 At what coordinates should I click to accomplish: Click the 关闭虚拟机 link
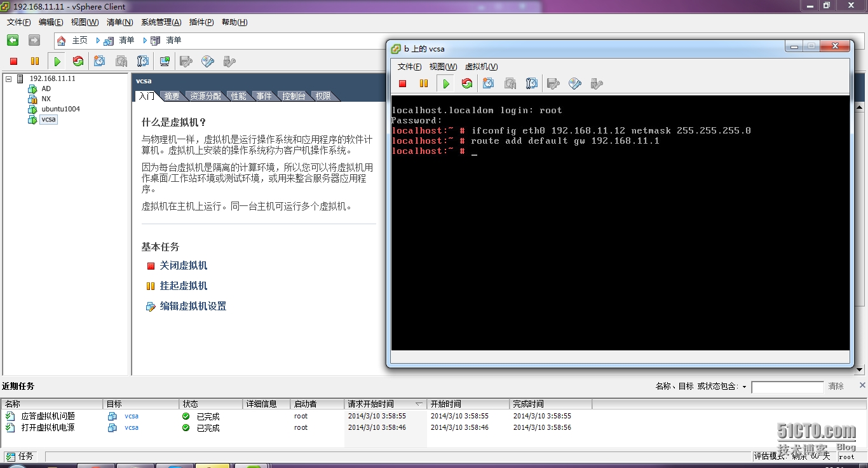coord(184,266)
